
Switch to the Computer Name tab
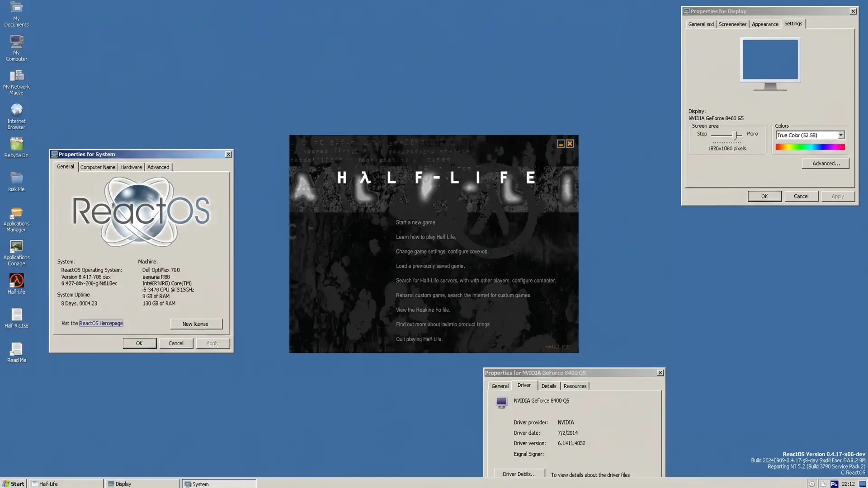coord(98,167)
